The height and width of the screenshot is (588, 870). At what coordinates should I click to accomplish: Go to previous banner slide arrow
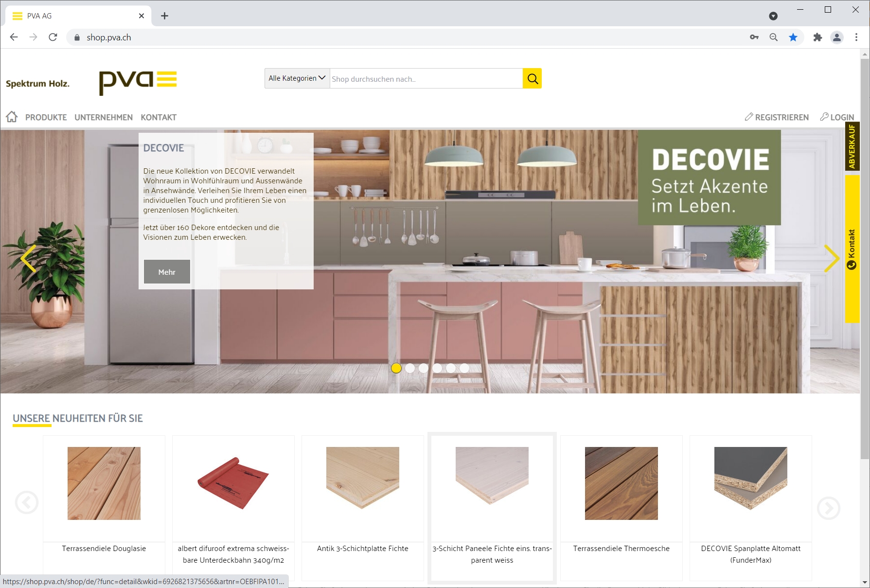tap(28, 258)
